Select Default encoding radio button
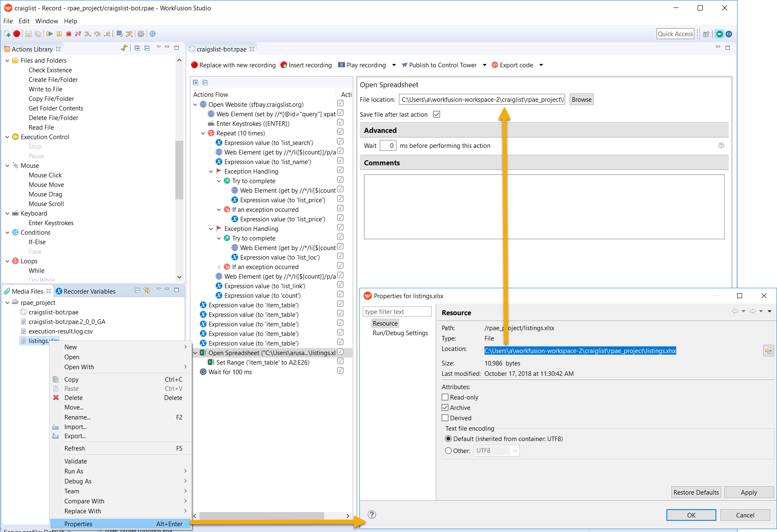 (x=448, y=439)
